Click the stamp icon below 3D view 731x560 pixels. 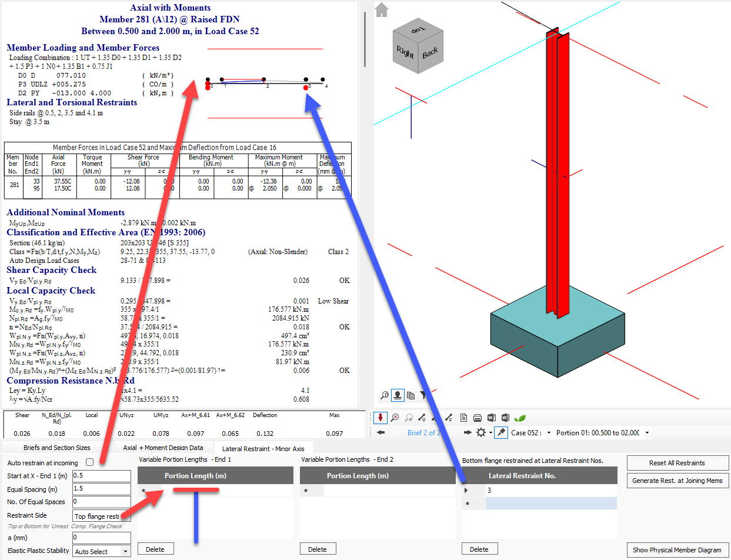click(398, 395)
